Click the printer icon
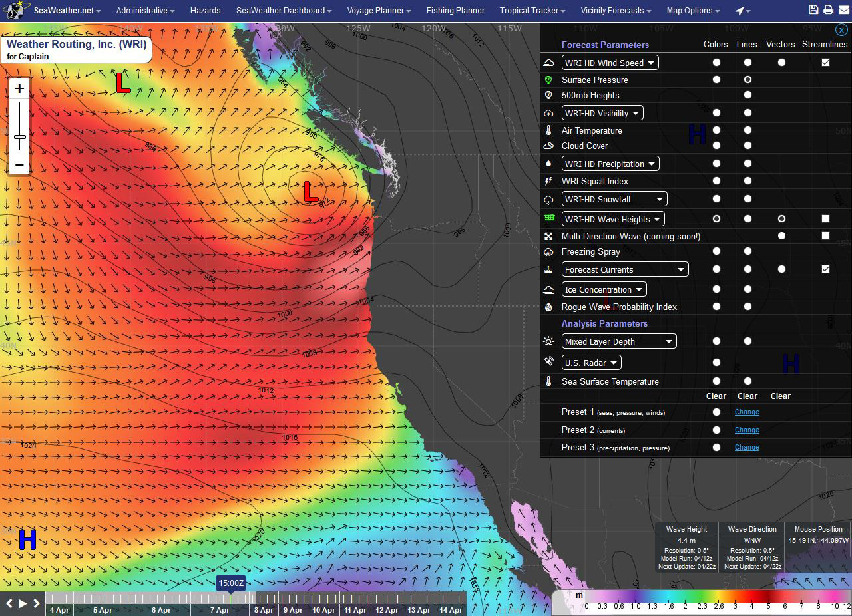The image size is (852, 616). point(828,10)
